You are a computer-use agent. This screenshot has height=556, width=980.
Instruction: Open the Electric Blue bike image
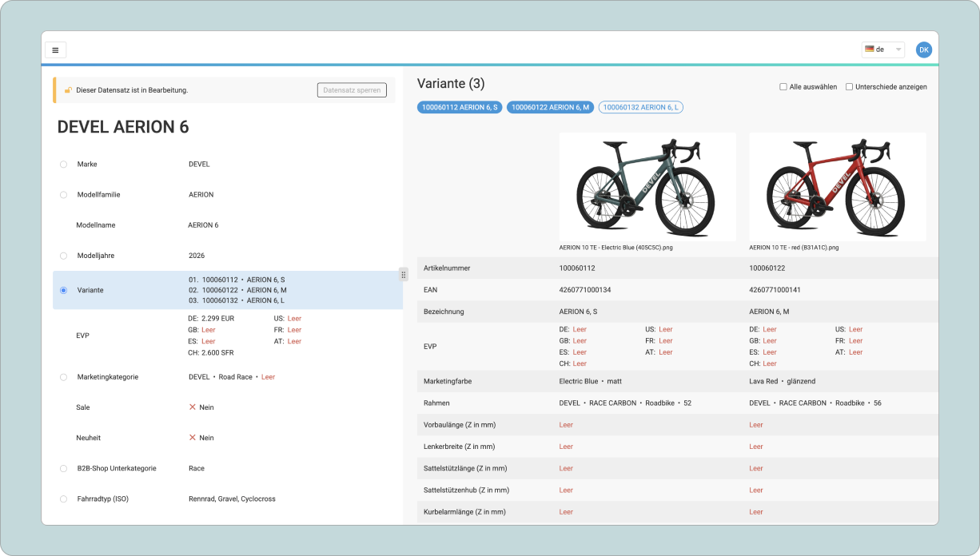pos(647,187)
